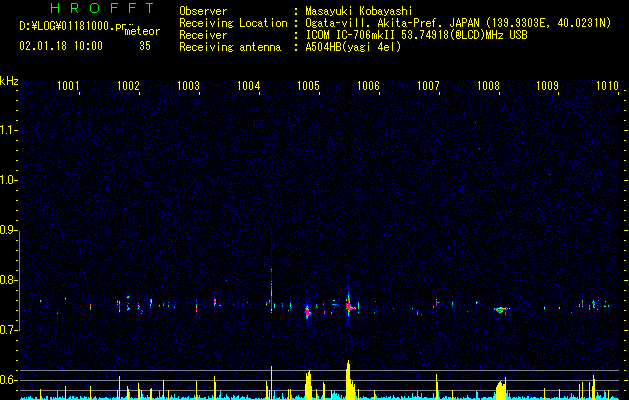This screenshot has width=629, height=400.
Task: Click the wide yellow power peak at 1005
Action: pyautogui.click(x=308, y=385)
